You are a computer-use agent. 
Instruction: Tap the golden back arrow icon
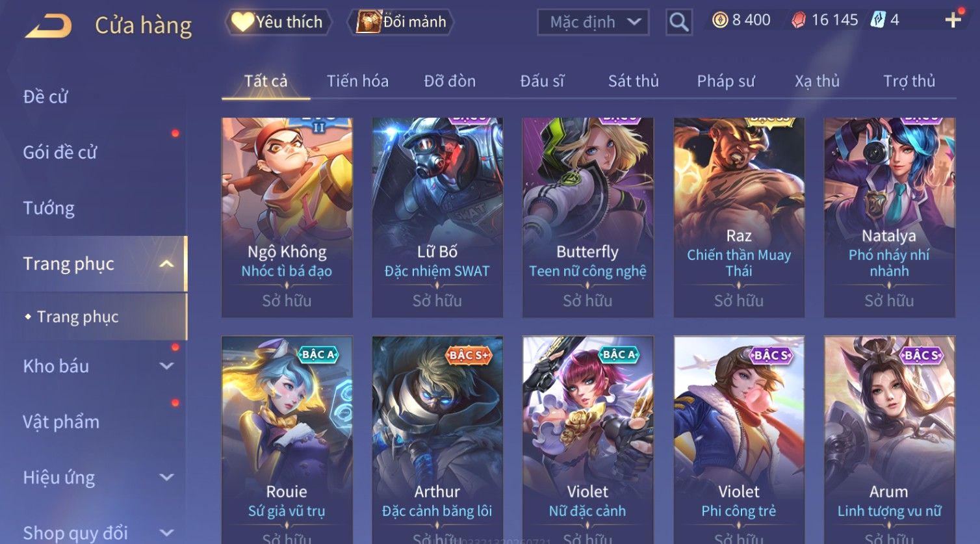pos(48,25)
